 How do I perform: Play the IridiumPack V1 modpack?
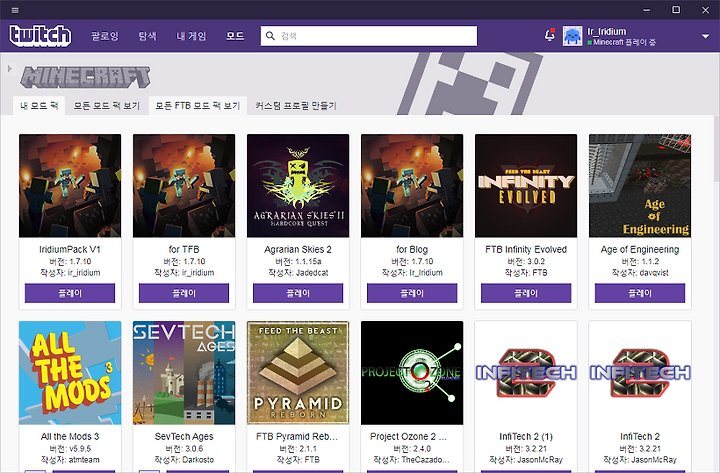(x=70, y=293)
